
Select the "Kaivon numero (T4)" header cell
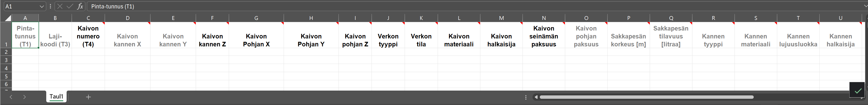[88, 36]
